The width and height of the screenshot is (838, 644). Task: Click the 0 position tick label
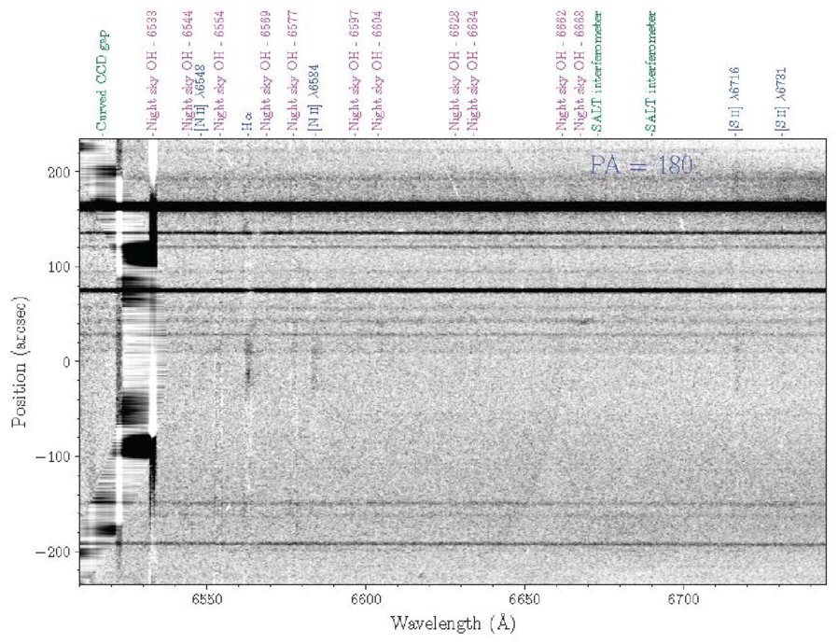66,362
